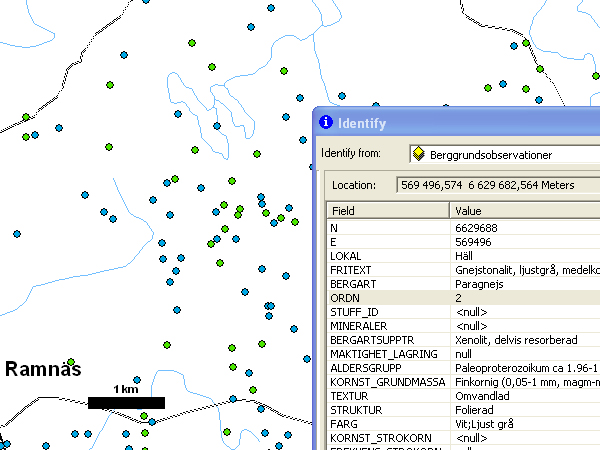
Task: Select the FARG value Vit;Ljust grå
Action: (x=484, y=424)
